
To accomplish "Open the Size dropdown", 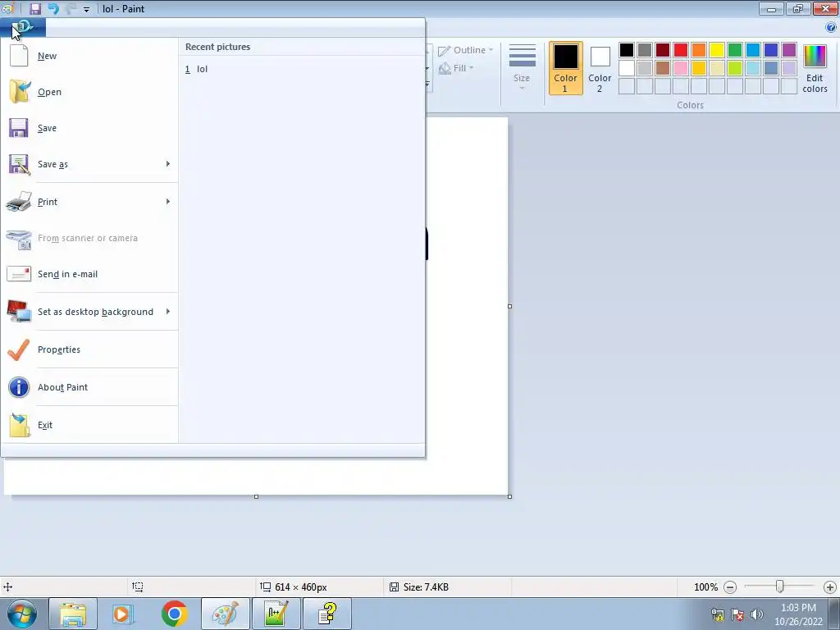I will [x=522, y=67].
